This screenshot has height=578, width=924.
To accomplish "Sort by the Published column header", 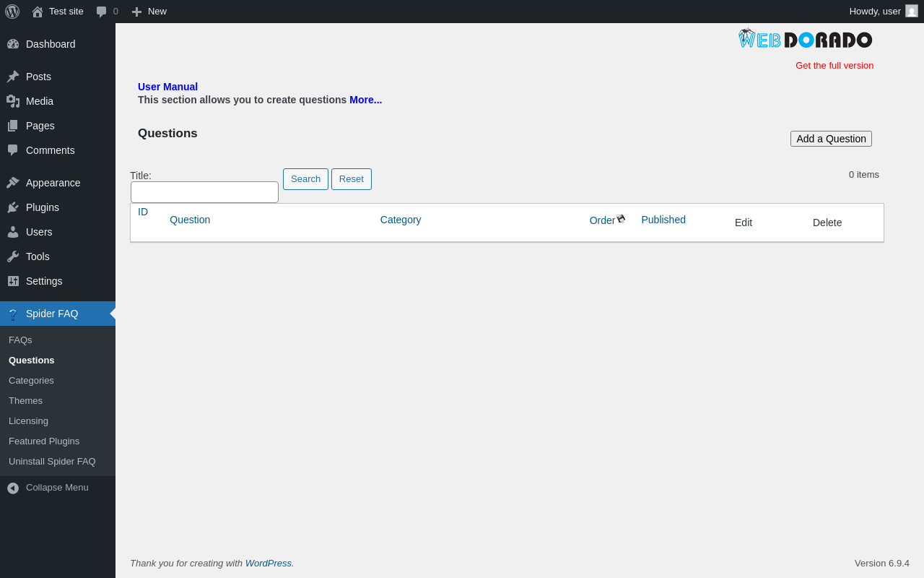I will [x=663, y=220].
